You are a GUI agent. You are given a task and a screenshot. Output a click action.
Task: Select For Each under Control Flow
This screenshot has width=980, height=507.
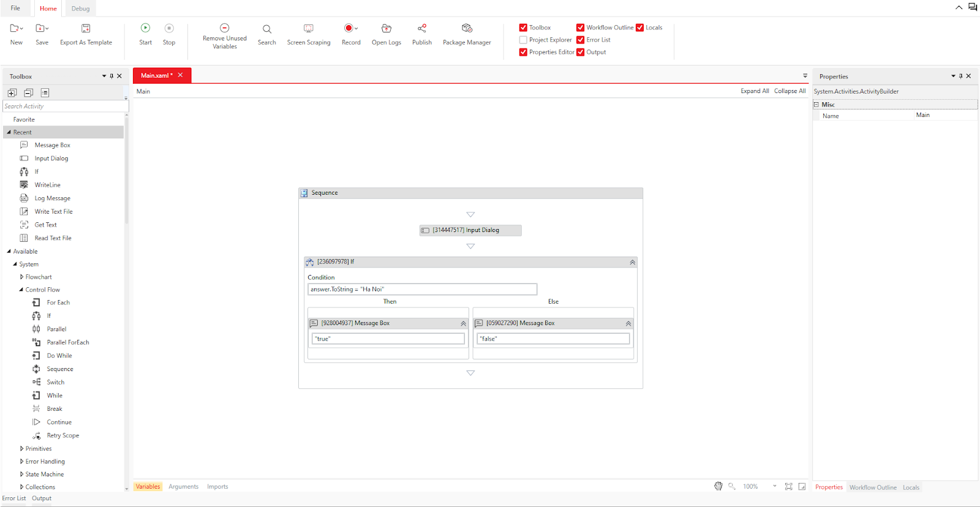click(58, 302)
